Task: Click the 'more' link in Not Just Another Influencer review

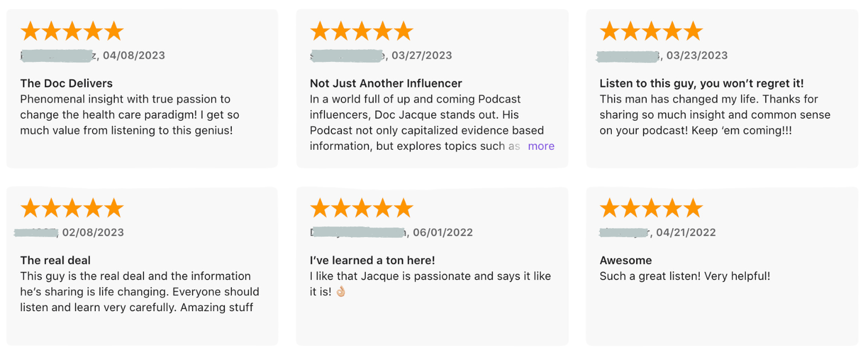Action: click(x=541, y=146)
